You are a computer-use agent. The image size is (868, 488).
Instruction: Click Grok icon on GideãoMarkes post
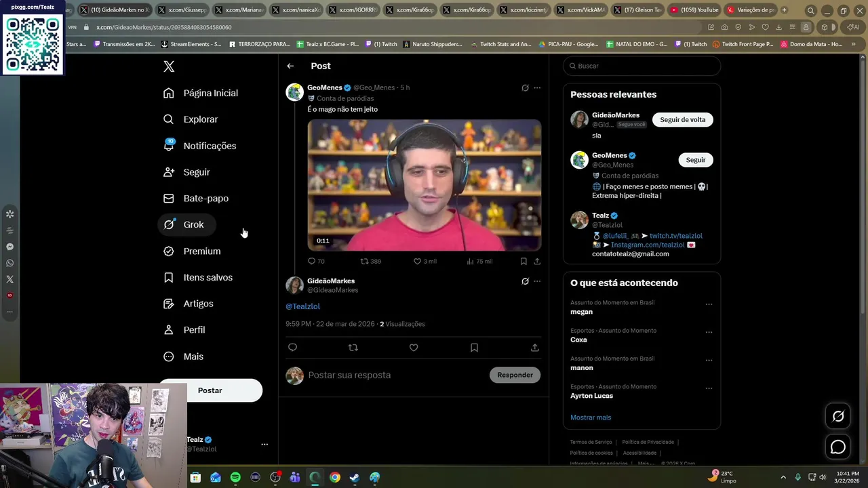click(525, 281)
